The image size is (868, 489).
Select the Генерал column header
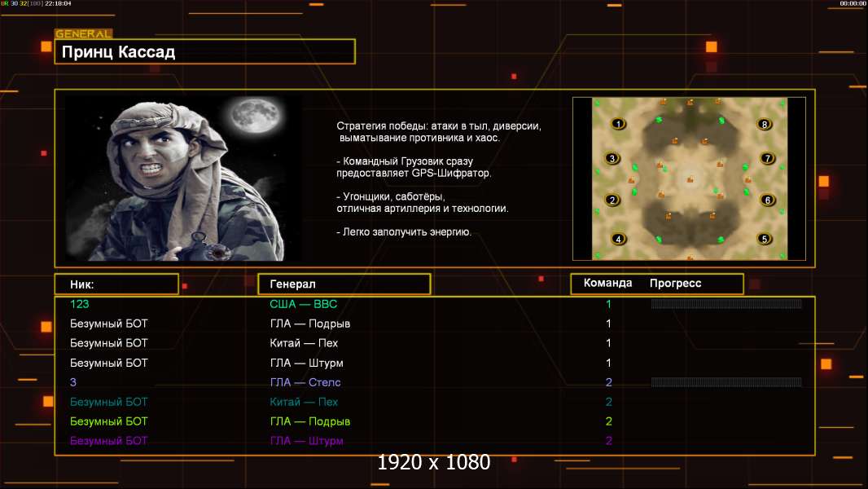click(344, 284)
